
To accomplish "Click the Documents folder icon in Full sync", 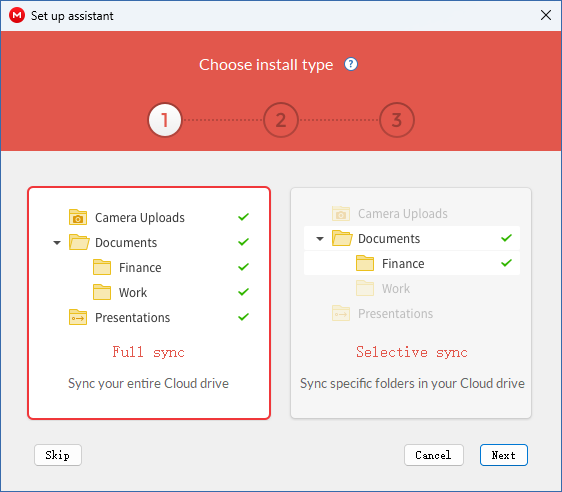I will (x=79, y=242).
